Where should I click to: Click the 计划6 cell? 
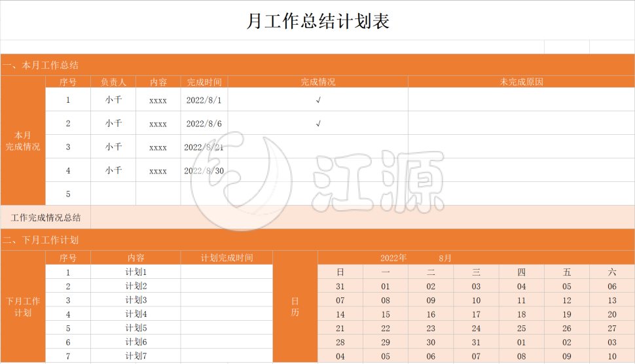click(136, 342)
